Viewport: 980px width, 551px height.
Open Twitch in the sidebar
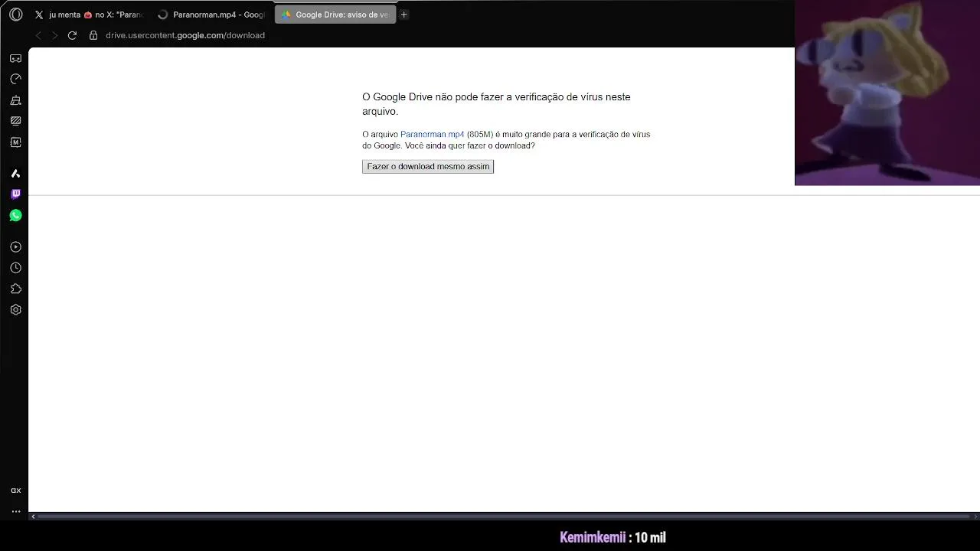pos(15,194)
